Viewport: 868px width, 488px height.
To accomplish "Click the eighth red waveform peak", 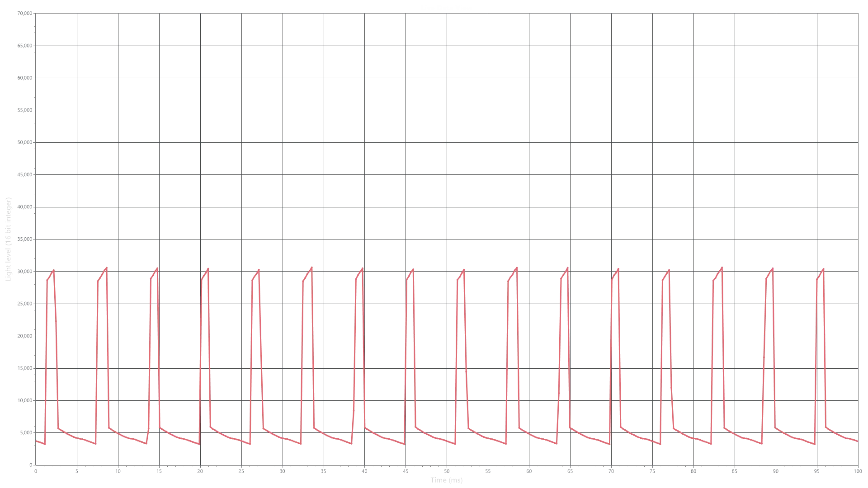I will [414, 270].
